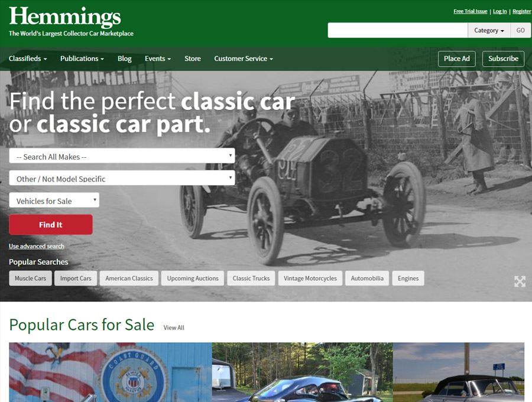
Task: Select the Muscle Cars popular search
Action: click(30, 278)
